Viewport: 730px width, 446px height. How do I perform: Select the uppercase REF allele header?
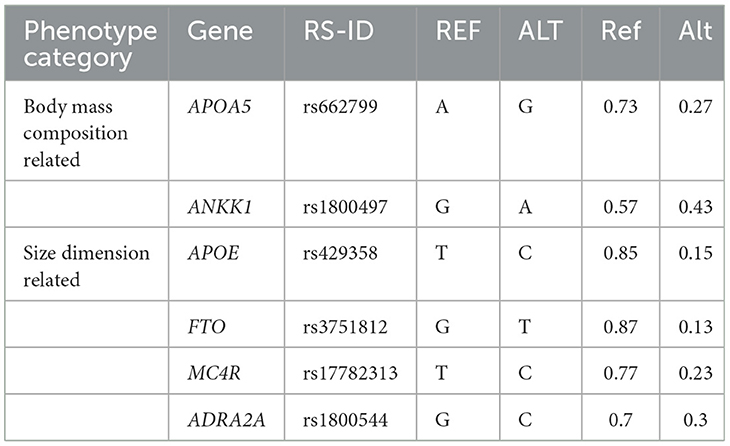coord(458,31)
